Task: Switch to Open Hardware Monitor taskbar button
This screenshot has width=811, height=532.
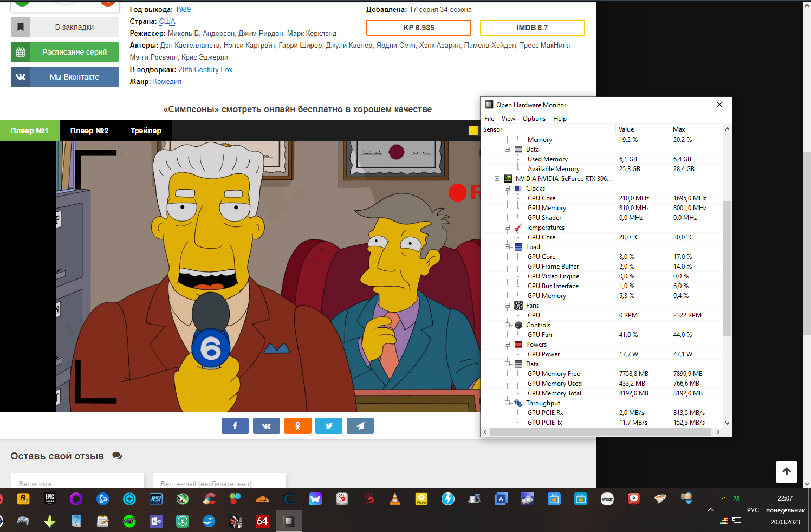Action: pos(289,521)
